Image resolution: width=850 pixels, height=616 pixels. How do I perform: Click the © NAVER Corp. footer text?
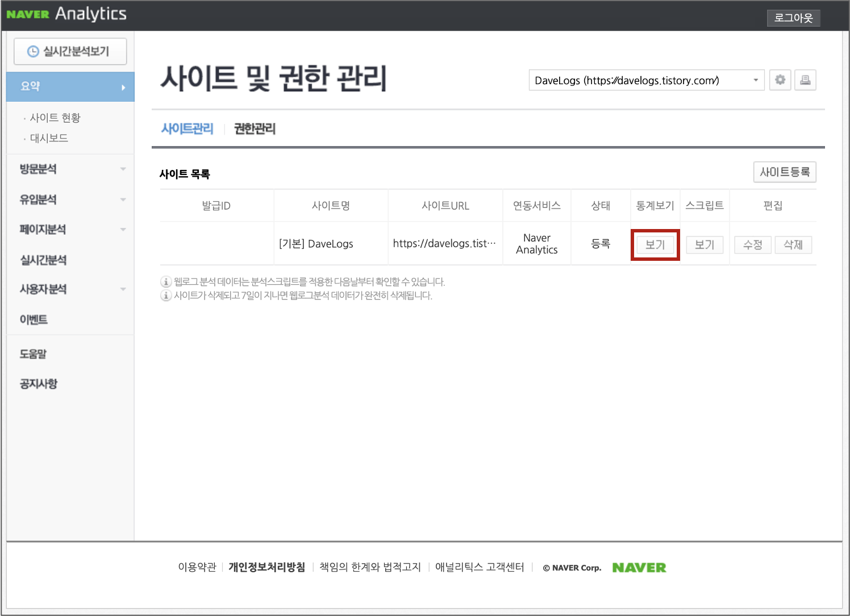click(572, 568)
